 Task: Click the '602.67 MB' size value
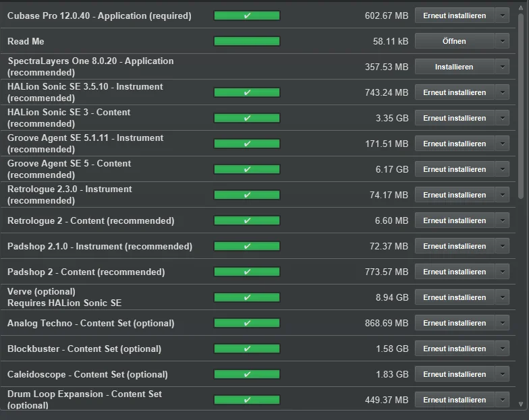click(387, 16)
